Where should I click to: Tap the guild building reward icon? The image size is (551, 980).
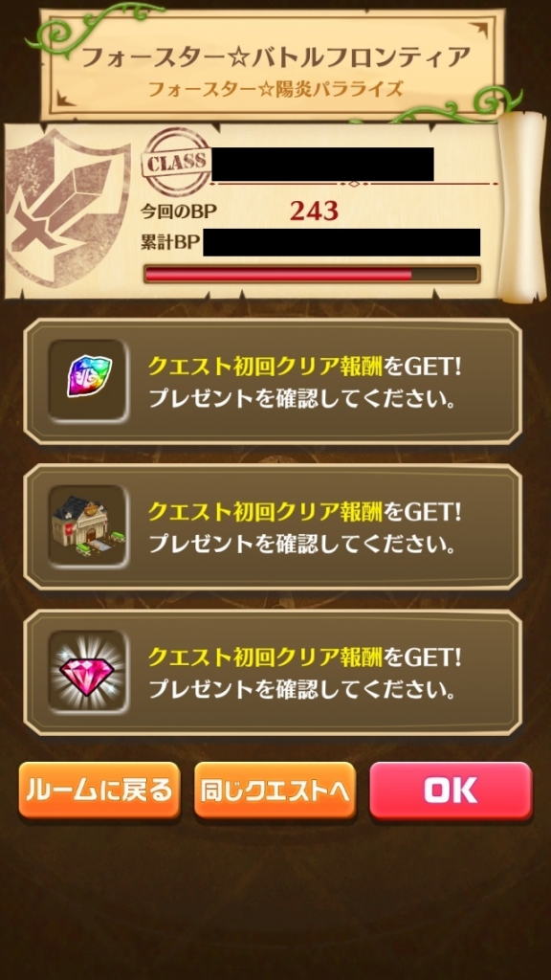[x=89, y=526]
